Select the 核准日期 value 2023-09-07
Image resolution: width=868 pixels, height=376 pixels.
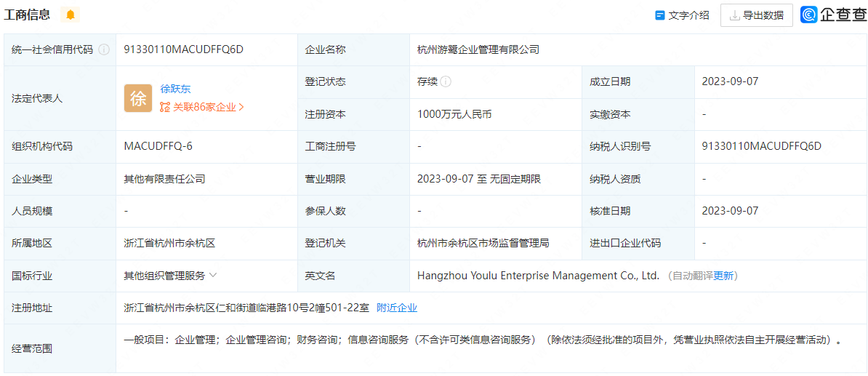click(x=730, y=210)
